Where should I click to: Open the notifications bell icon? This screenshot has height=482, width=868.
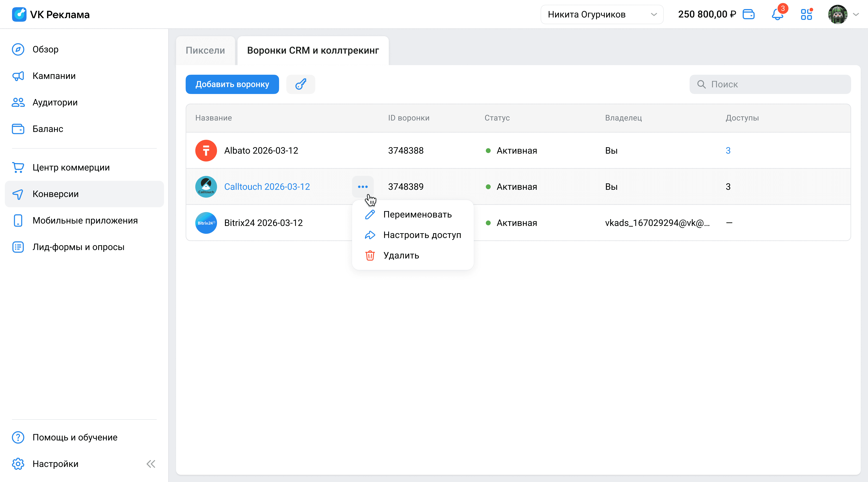click(777, 14)
